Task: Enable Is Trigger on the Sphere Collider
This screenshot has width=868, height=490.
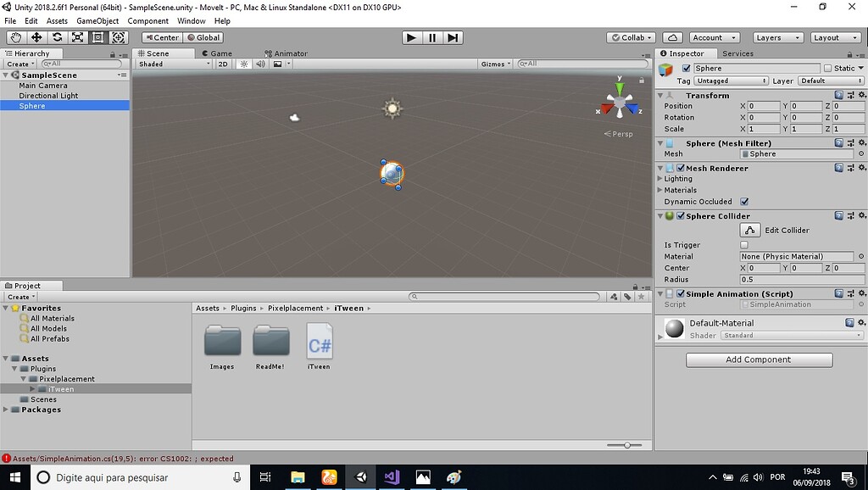Action: coord(745,244)
